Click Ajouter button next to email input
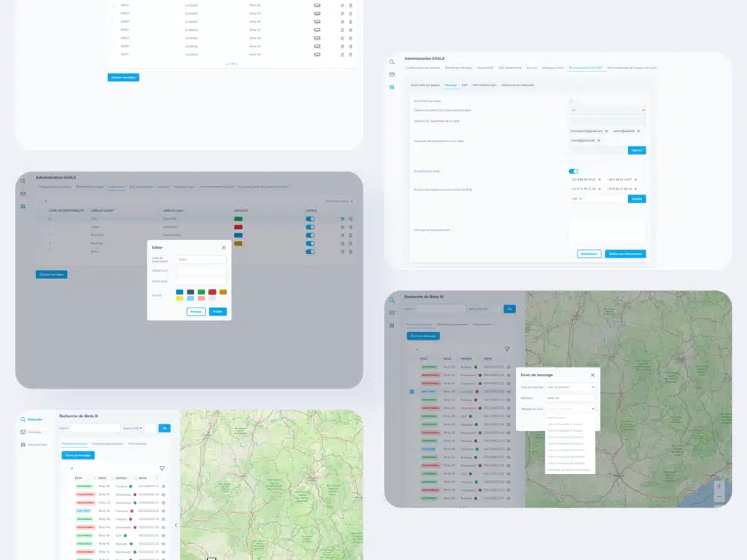Screen dimensions: 747x560 point(636,150)
